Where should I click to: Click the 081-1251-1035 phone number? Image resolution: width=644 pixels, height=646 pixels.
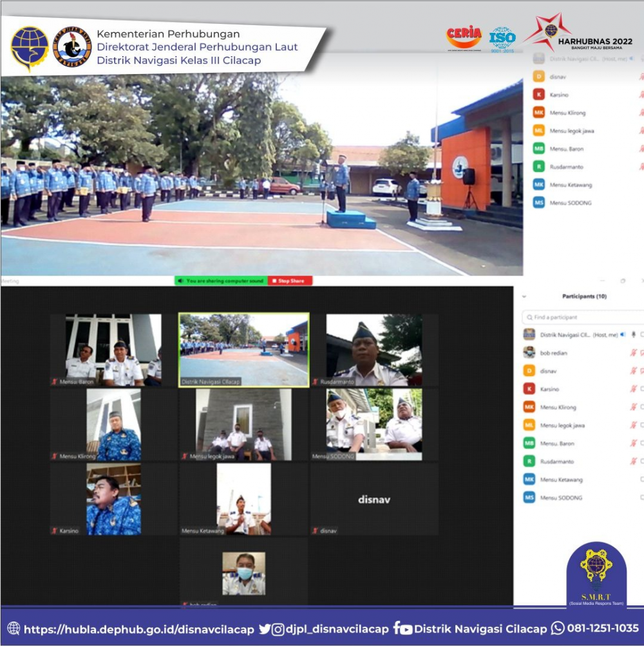[x=603, y=628]
